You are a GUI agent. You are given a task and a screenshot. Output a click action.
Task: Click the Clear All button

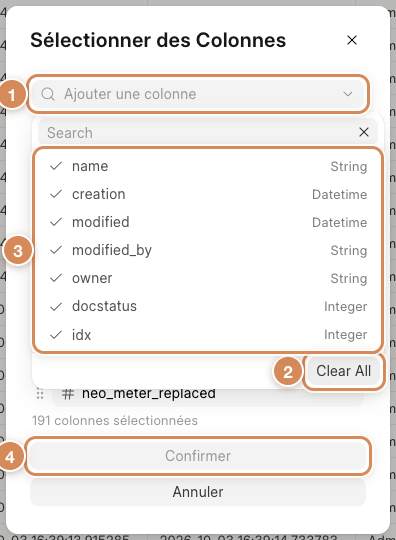(x=343, y=371)
